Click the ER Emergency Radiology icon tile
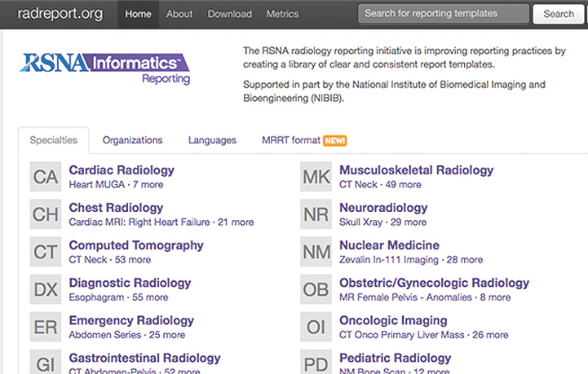This screenshot has height=374, width=588. point(46,327)
